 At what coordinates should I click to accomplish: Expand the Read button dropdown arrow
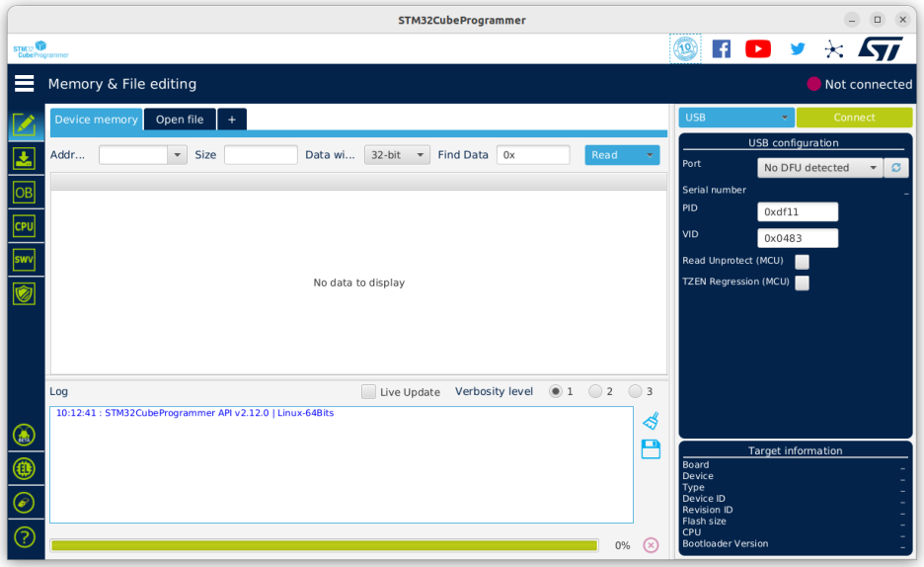coord(650,155)
